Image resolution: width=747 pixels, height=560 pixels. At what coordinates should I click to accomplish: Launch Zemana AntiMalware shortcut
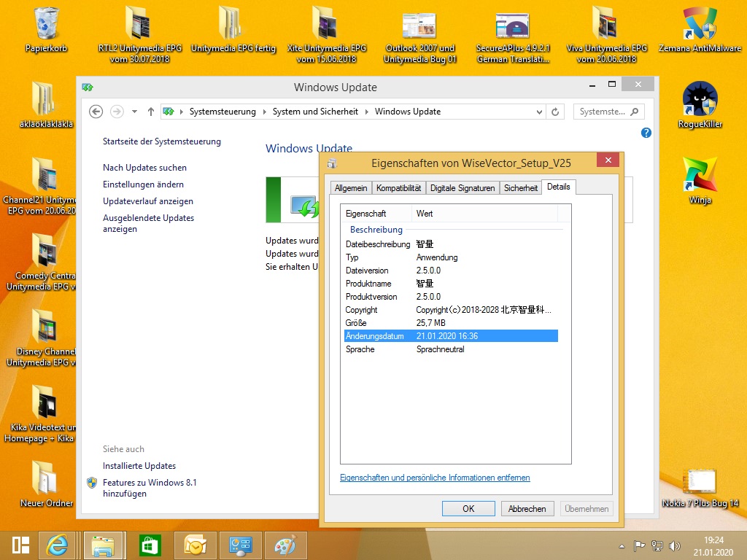pyautogui.click(x=700, y=29)
